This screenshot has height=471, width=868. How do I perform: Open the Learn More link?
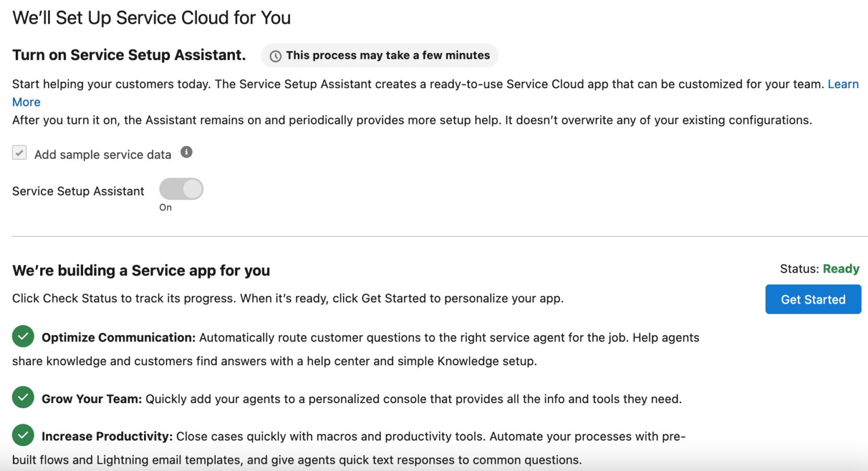(843, 84)
